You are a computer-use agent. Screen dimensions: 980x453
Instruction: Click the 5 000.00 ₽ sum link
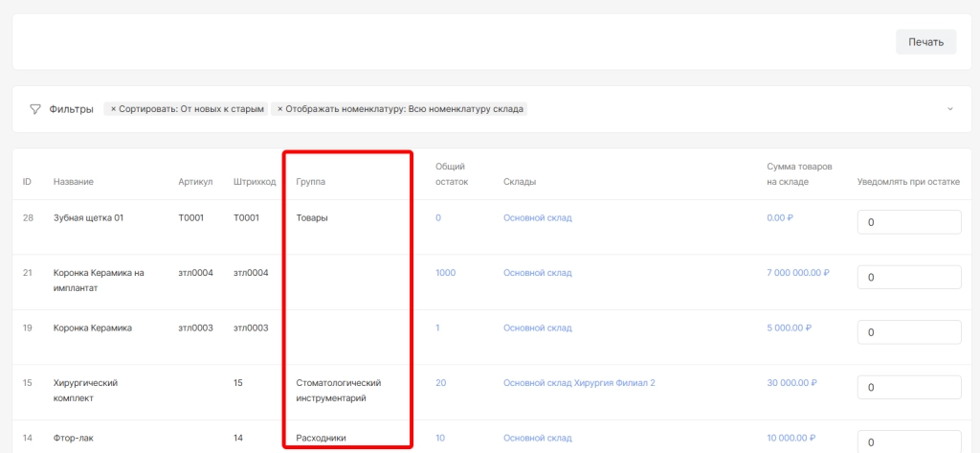point(789,328)
